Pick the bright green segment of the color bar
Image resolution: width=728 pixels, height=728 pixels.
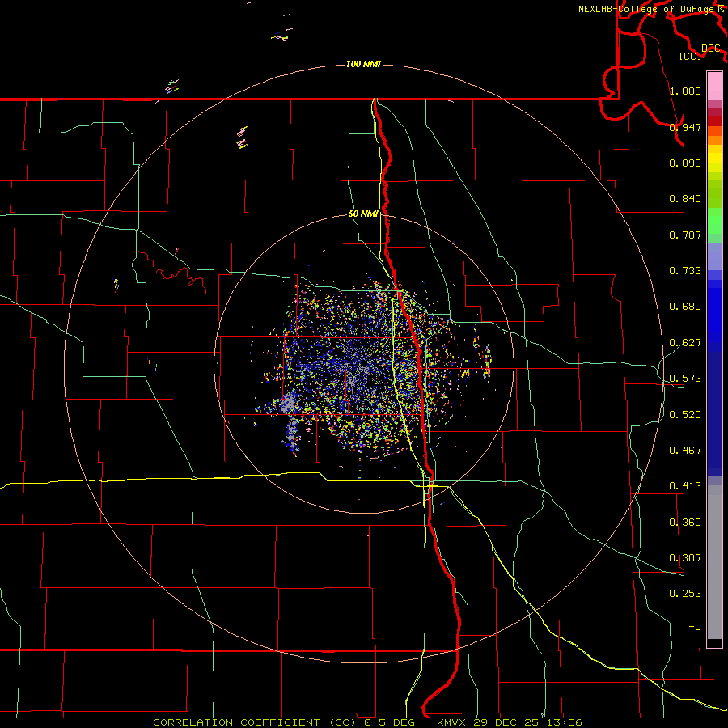click(714, 221)
